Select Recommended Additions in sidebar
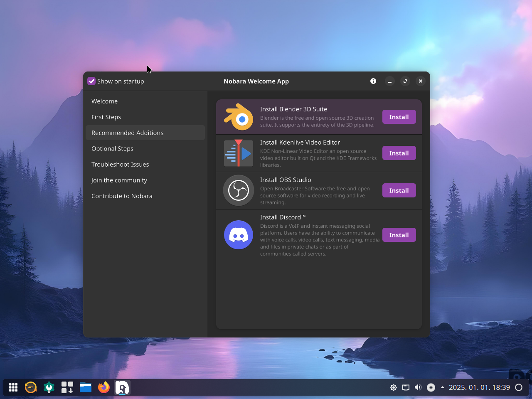Screen dimensions: 532x399 click(145, 133)
